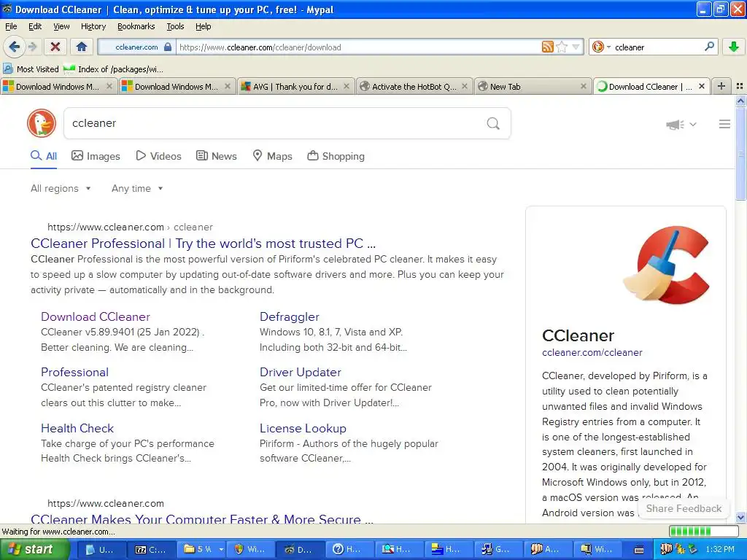Open ccleaner.com/ccleaner link in info panel
The width and height of the screenshot is (747, 560).
click(592, 352)
